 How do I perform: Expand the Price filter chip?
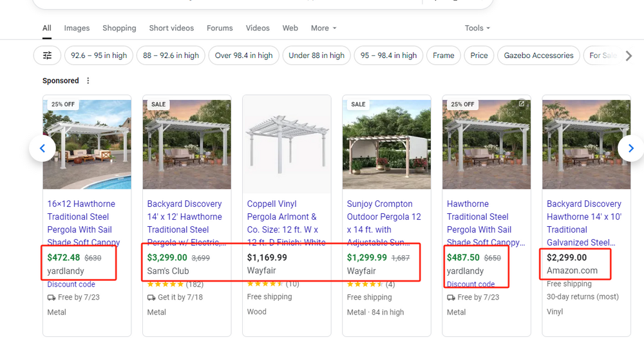[x=478, y=55]
